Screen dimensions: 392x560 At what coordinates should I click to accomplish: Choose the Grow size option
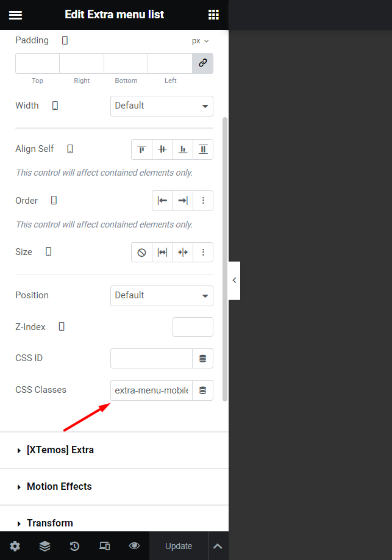pos(162,252)
